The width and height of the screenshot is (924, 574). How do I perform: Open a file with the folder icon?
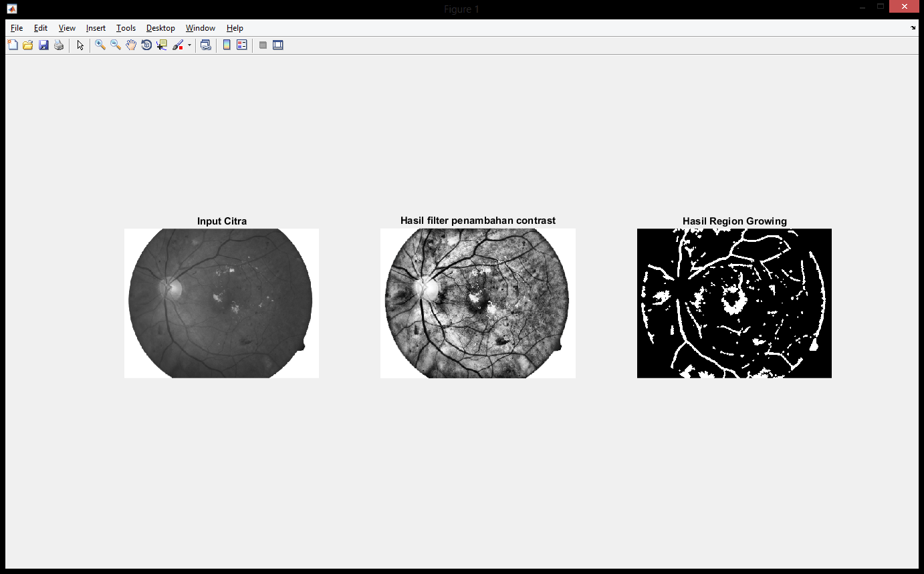(x=28, y=45)
